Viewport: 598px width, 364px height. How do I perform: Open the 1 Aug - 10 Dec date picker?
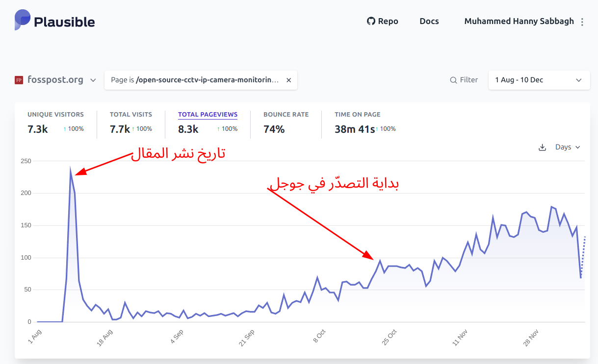coord(539,80)
